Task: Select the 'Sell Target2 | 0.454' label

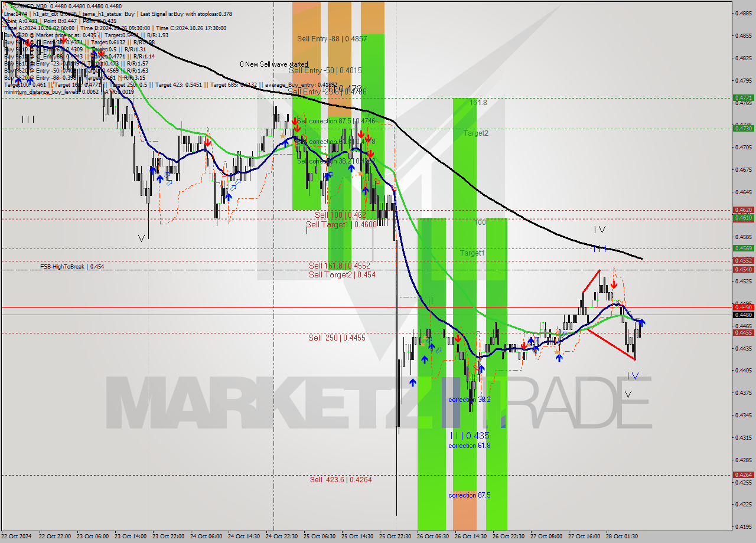Action: 342,275
